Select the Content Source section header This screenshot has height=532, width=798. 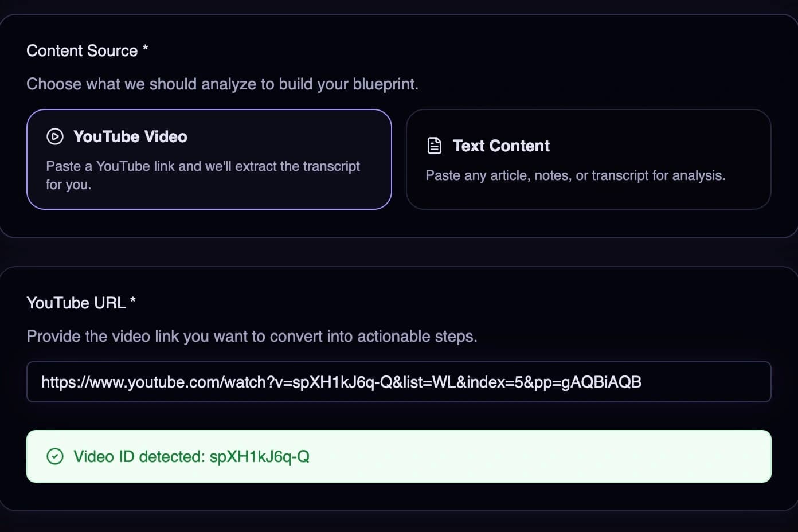87,50
